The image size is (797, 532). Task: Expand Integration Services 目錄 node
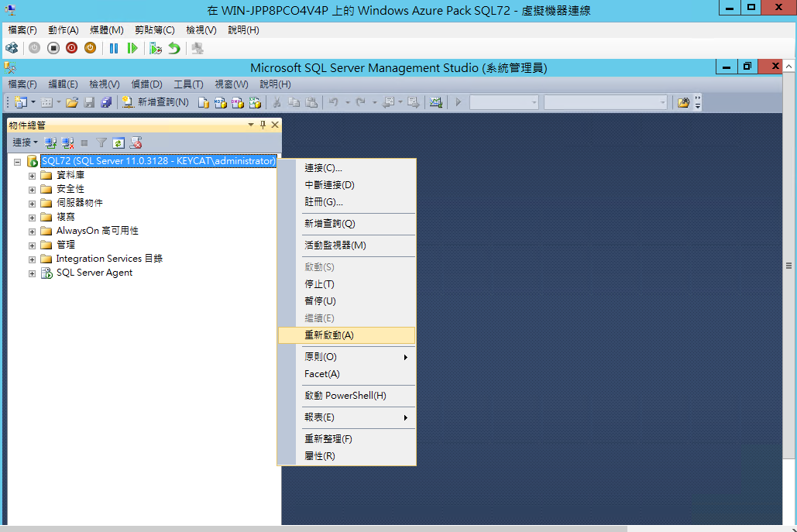32,259
